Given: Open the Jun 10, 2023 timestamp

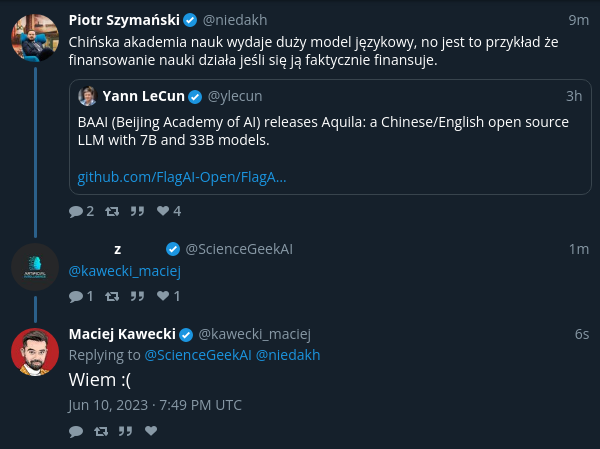Looking at the screenshot, I should point(155,405).
